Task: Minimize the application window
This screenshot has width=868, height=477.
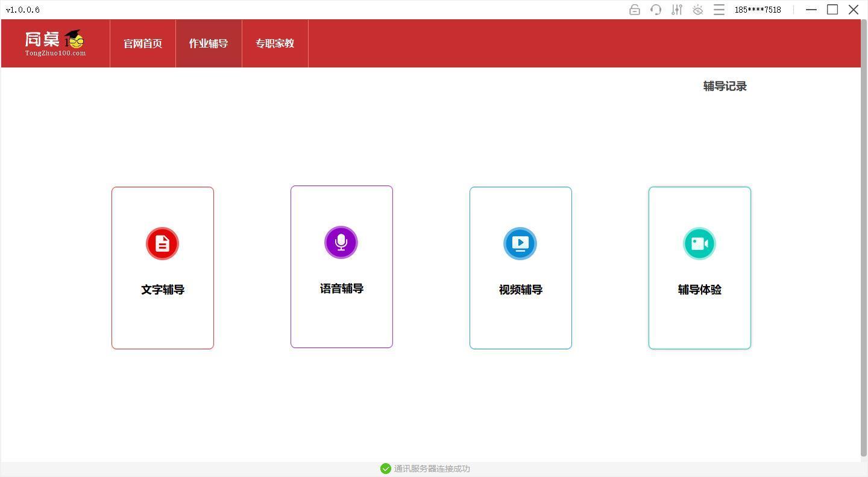Action: point(811,10)
